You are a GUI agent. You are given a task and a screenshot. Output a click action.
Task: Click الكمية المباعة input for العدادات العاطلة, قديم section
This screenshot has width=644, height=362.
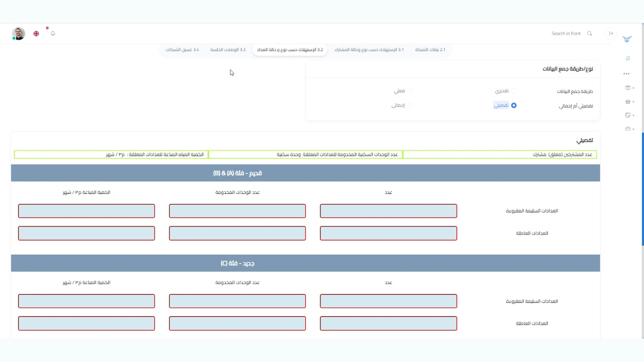(87, 233)
